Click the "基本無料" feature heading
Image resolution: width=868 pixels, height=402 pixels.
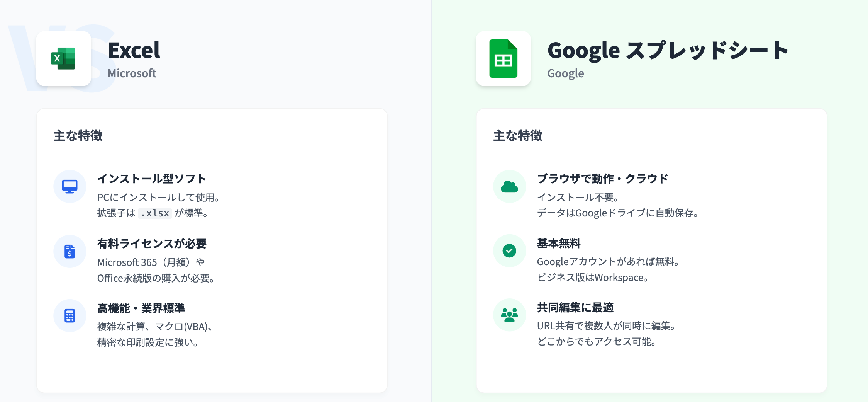[x=559, y=243]
